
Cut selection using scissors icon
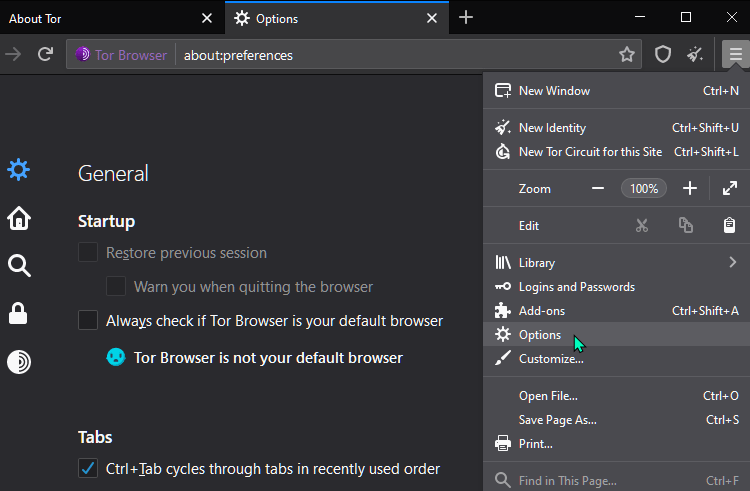click(641, 225)
